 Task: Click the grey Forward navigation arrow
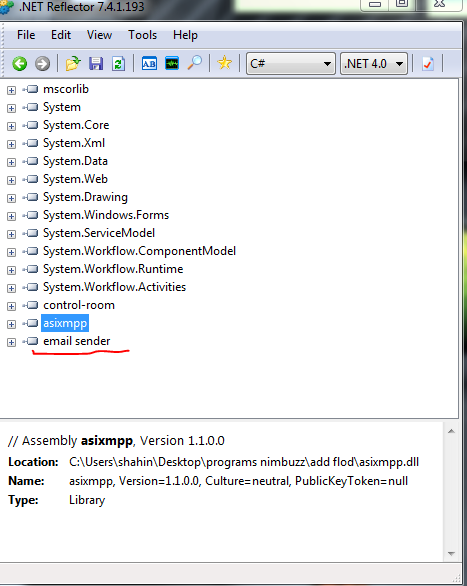point(42,64)
